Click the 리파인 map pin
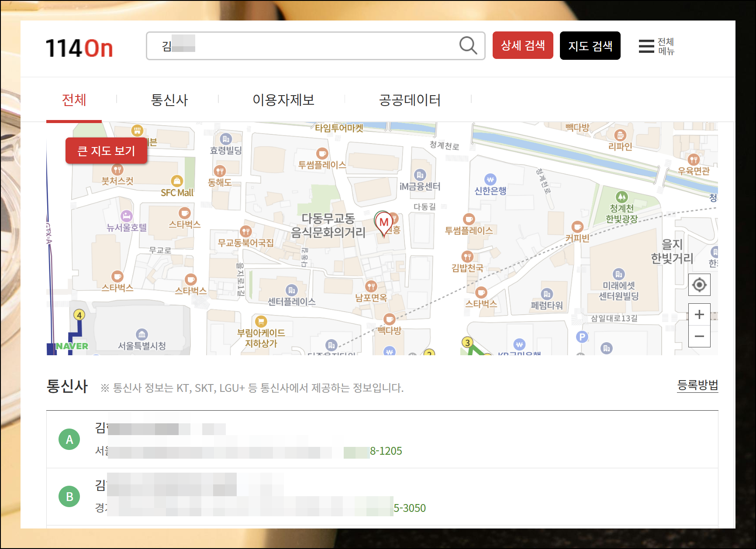The height and width of the screenshot is (549, 756). (x=620, y=135)
